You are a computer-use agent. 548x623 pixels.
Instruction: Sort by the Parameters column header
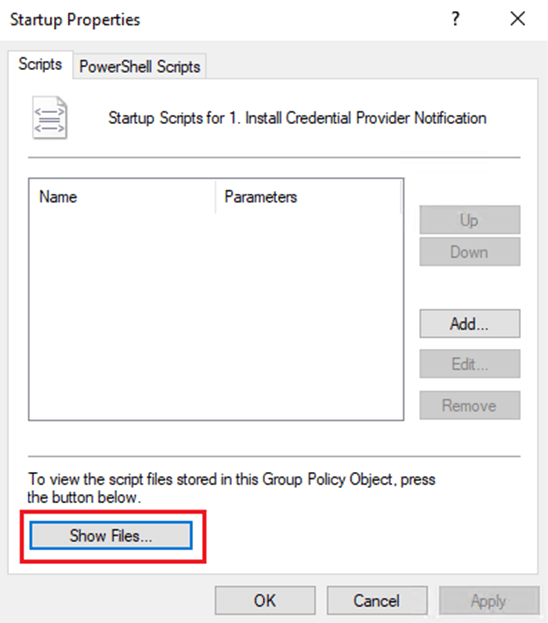coord(308,197)
